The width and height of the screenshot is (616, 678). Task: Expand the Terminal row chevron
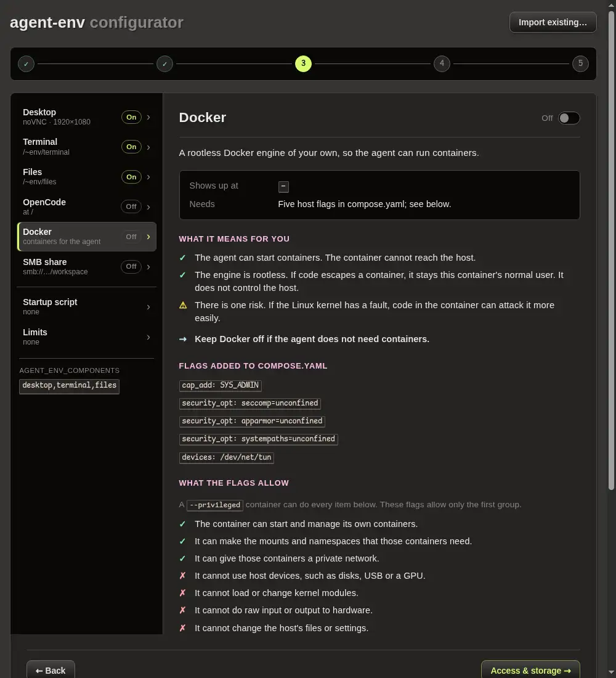coord(148,147)
